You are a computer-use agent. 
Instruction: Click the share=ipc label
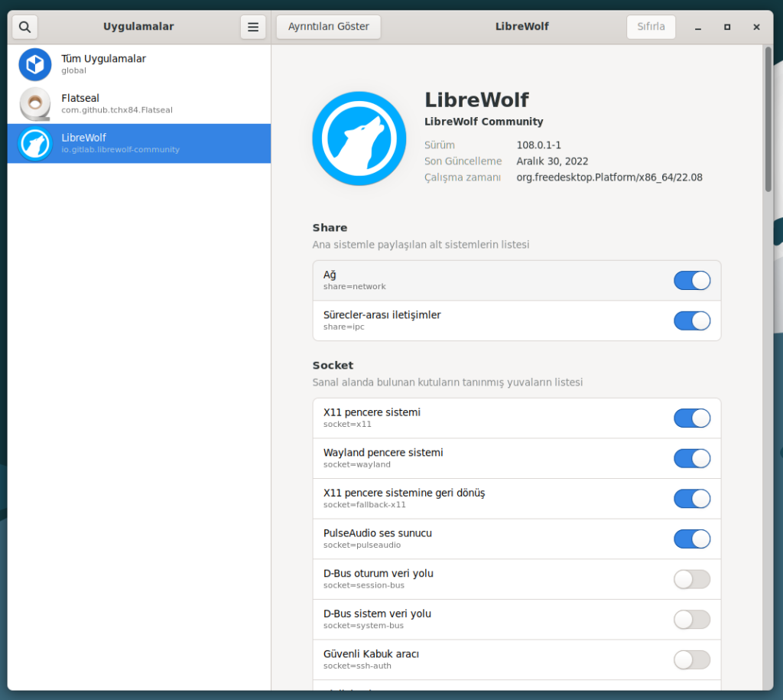(x=344, y=327)
